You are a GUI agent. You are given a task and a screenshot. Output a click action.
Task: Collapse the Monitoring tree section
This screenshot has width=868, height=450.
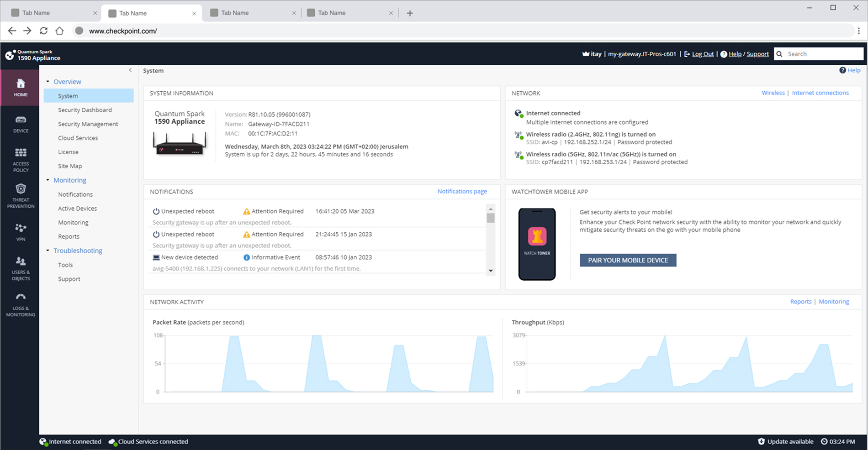48,180
